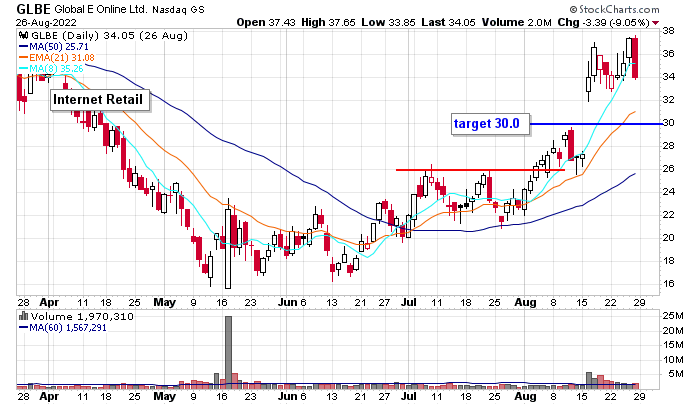Click the 26 label on the price axis
700x405 pixels.
tap(668, 169)
